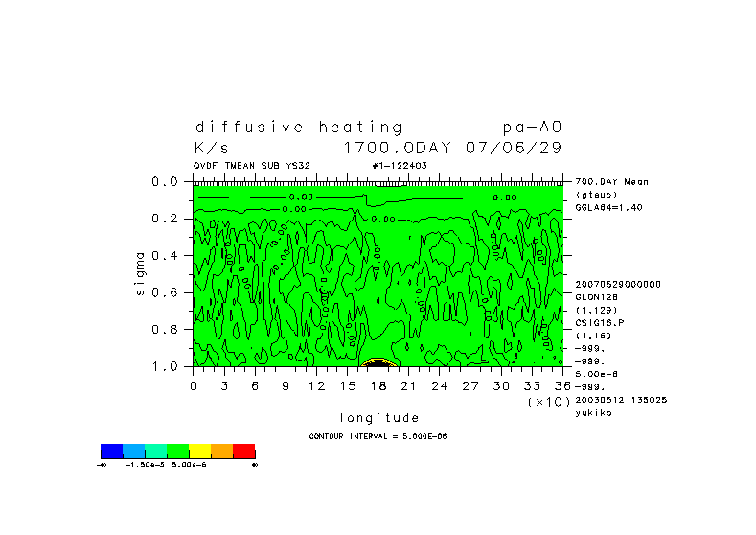This screenshot has width=756, height=535.
Task: Click the '0.4' tick label on sigma axis
Action: [x=166, y=256]
